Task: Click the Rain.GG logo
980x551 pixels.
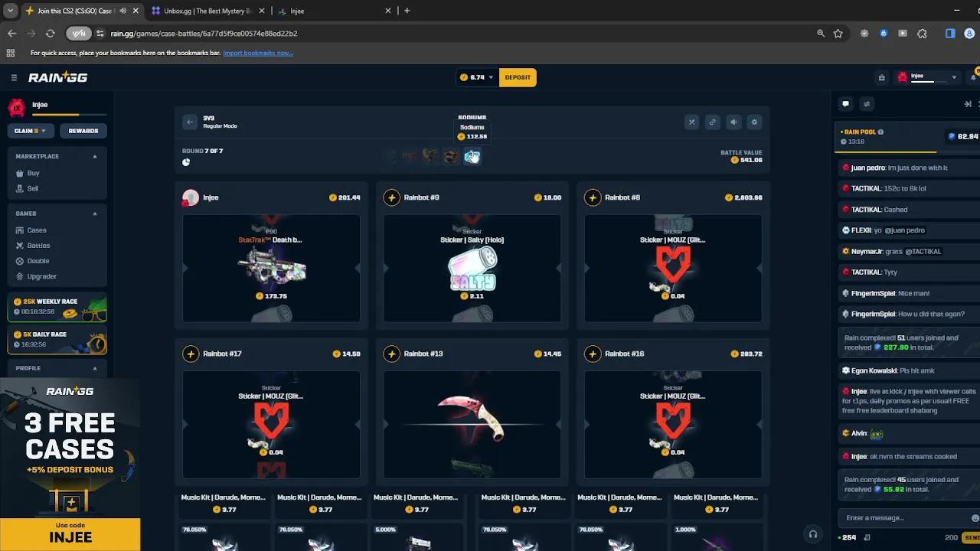Action: [x=58, y=77]
